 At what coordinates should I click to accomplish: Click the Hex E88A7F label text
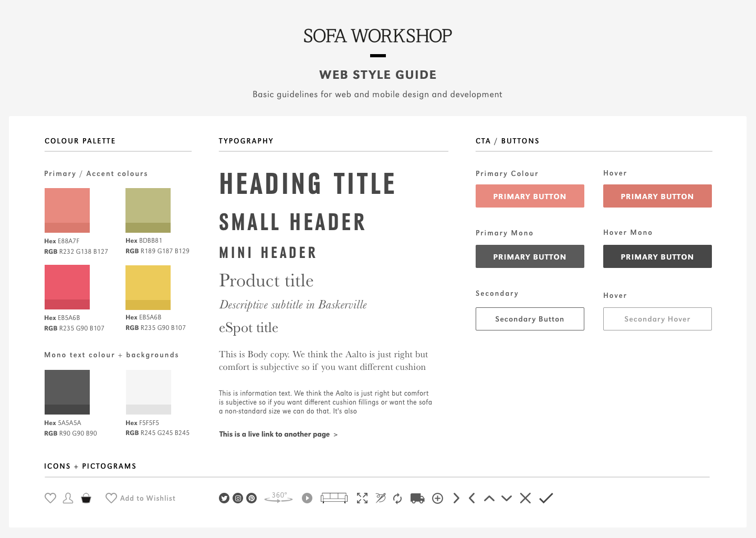[62, 241]
